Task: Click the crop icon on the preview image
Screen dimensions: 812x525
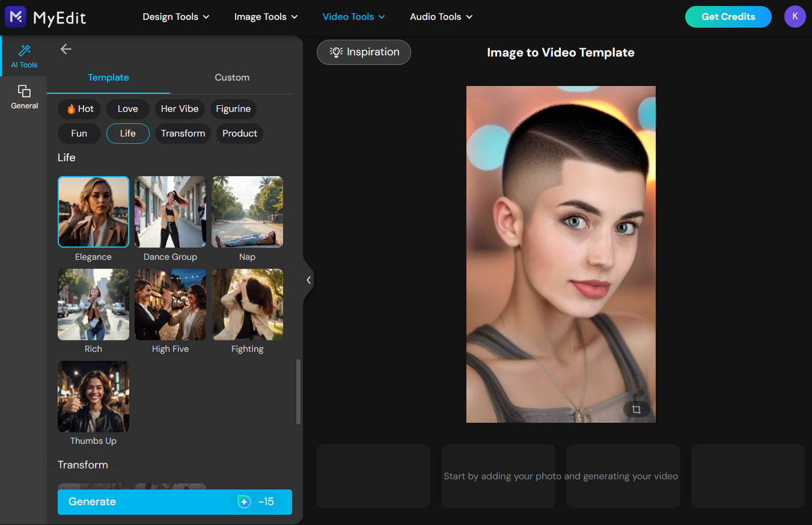Action: [x=636, y=409]
